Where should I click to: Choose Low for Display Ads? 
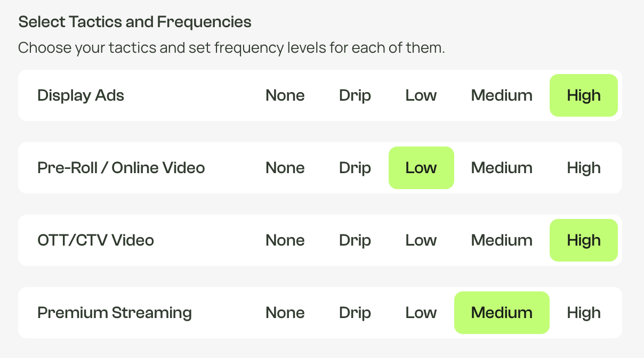click(x=421, y=95)
